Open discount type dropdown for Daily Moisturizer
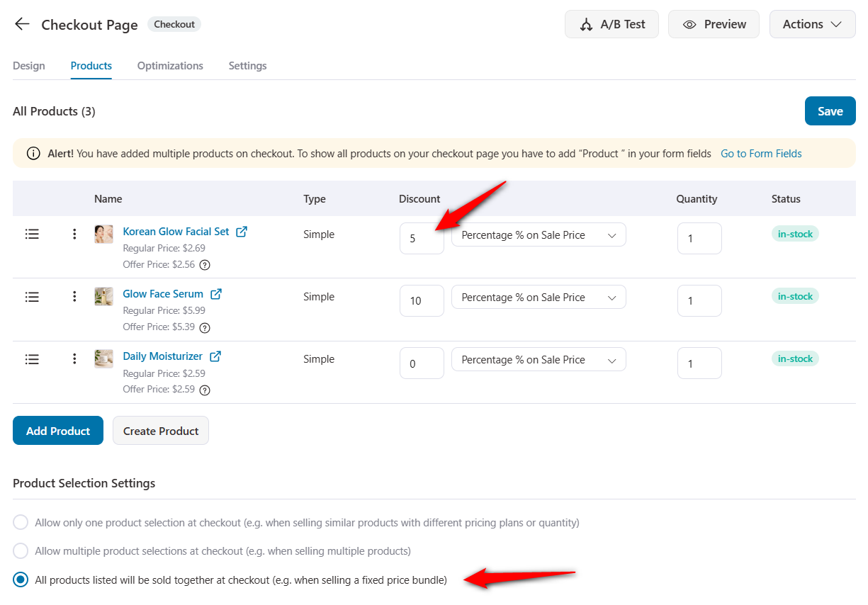The width and height of the screenshot is (868, 605). click(x=539, y=359)
